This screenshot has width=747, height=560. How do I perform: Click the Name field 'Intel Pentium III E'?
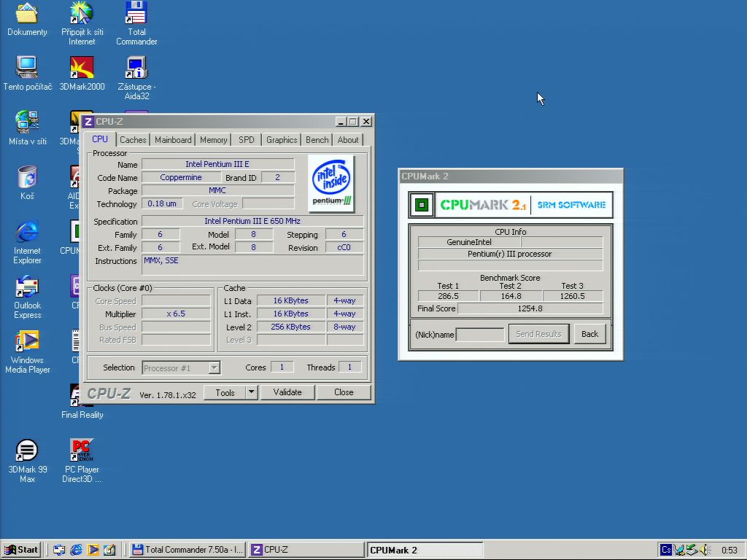pos(217,164)
